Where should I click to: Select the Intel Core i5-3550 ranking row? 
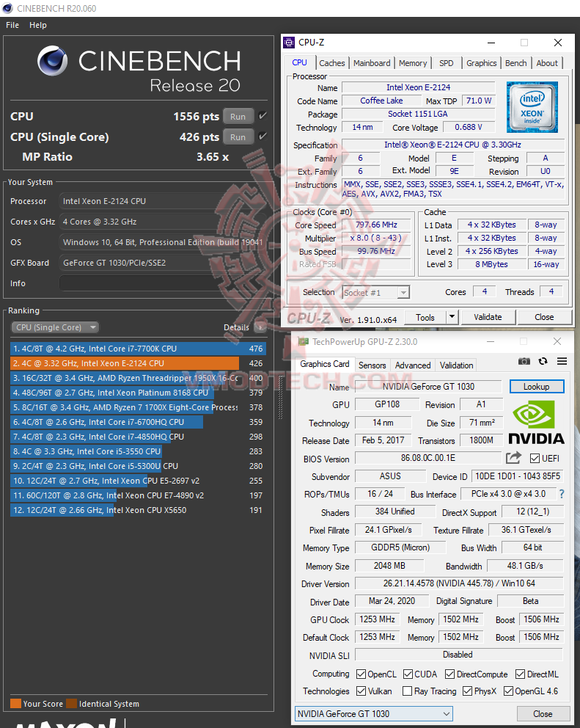point(139,451)
